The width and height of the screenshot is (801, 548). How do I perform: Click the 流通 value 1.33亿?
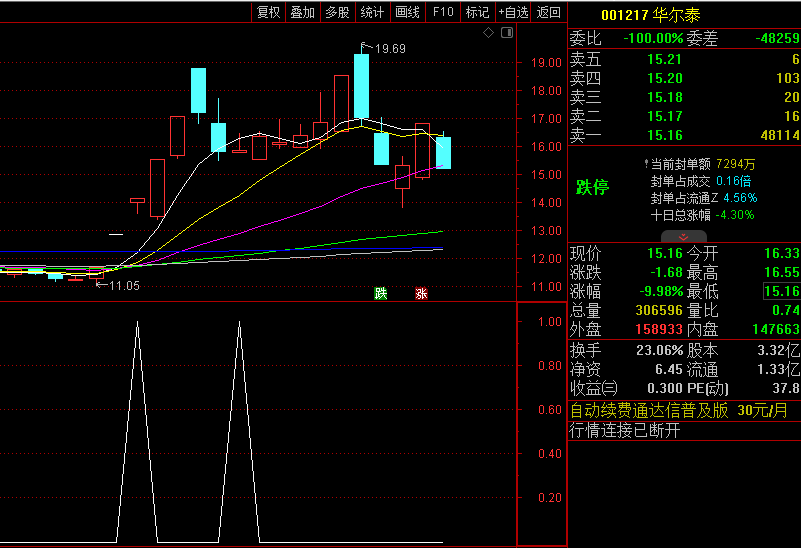(x=778, y=369)
